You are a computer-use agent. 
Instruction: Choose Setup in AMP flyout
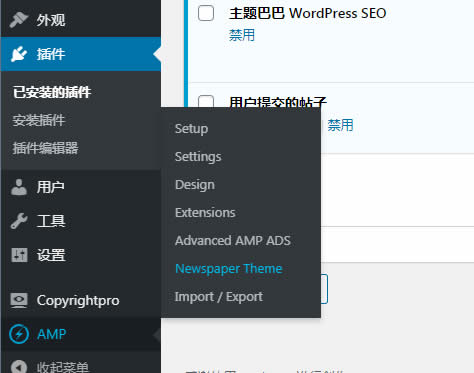pyautogui.click(x=191, y=129)
